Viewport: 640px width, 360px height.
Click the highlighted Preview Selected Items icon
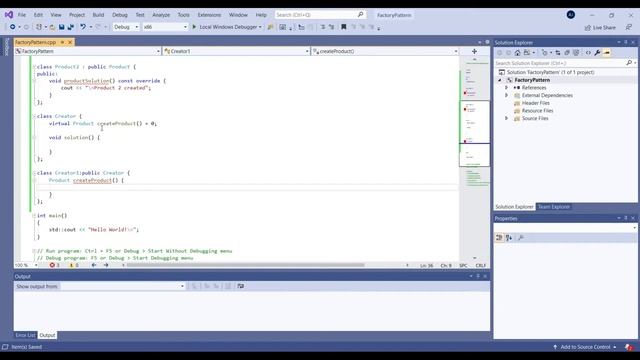607,53
